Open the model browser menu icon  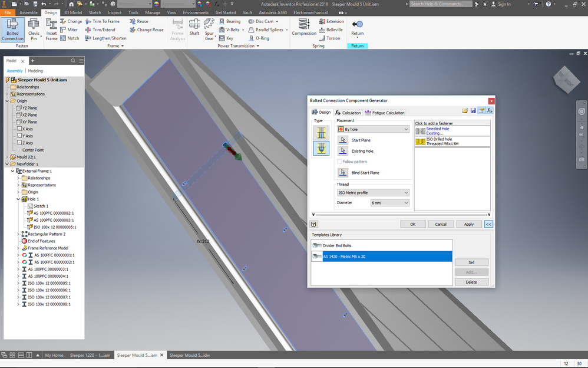point(81,61)
